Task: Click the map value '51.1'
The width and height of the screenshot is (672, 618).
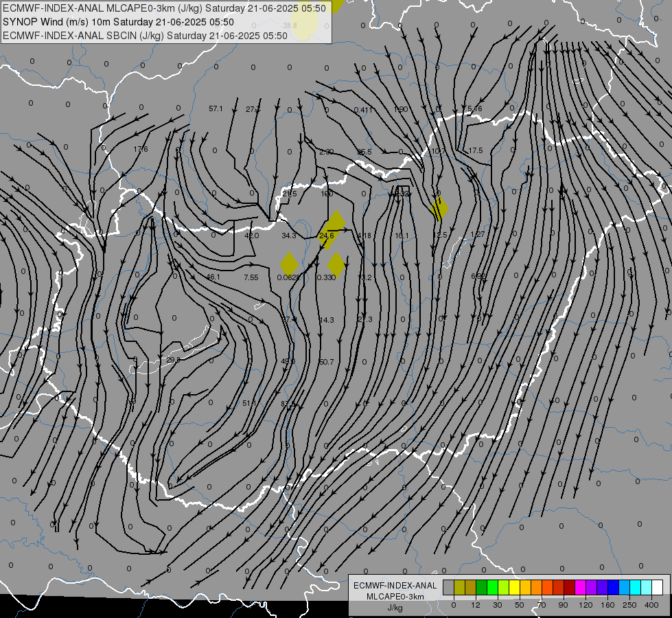Action: [249, 403]
